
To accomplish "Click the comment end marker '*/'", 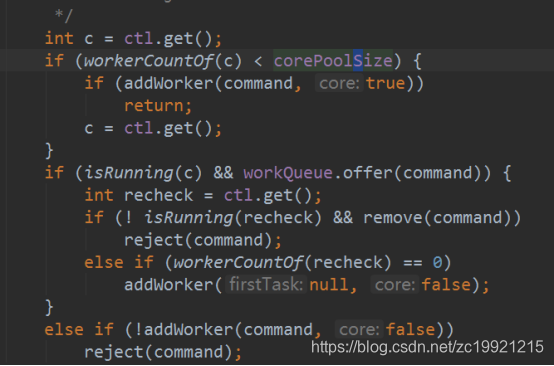I will pyautogui.click(x=64, y=15).
